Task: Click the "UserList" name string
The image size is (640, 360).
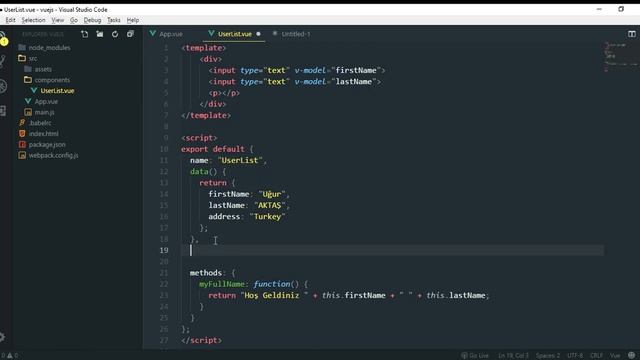Action: click(240, 160)
